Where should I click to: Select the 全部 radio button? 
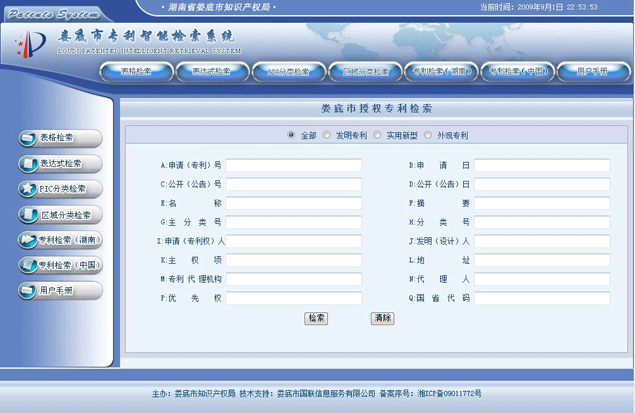(x=291, y=135)
